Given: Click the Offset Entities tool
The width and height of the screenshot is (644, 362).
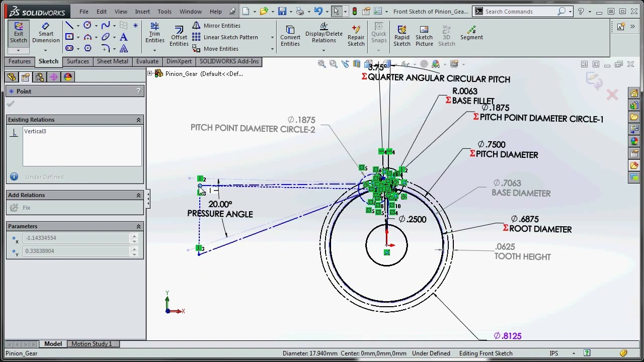Looking at the screenshot, I should coord(179,35).
